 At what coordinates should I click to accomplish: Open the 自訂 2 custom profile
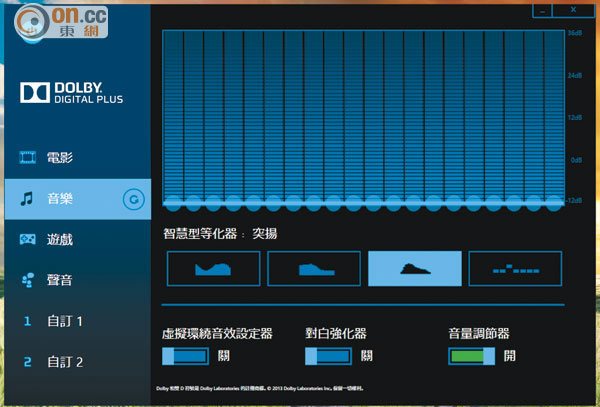pos(78,362)
